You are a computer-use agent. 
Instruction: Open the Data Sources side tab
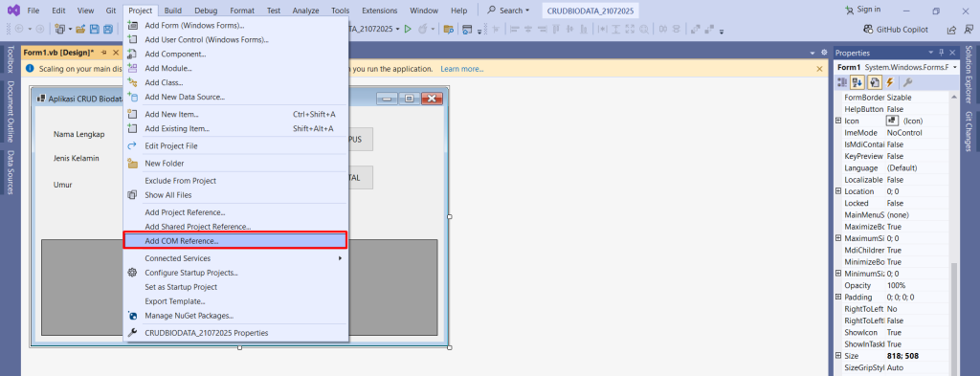10,173
